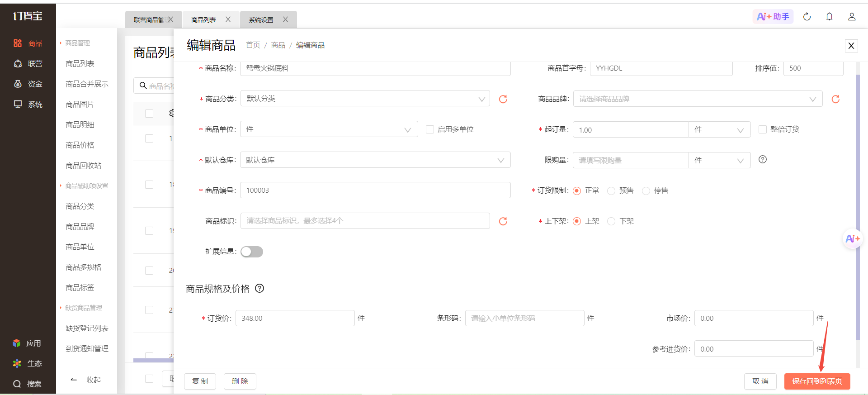Open 商品价格 in side menu
This screenshot has width=868, height=395.
80,145
